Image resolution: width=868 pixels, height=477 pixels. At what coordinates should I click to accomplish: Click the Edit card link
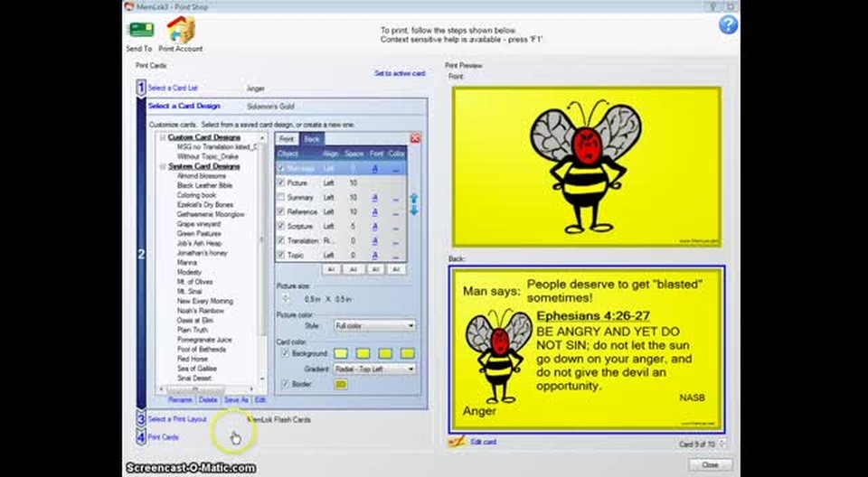483,442
